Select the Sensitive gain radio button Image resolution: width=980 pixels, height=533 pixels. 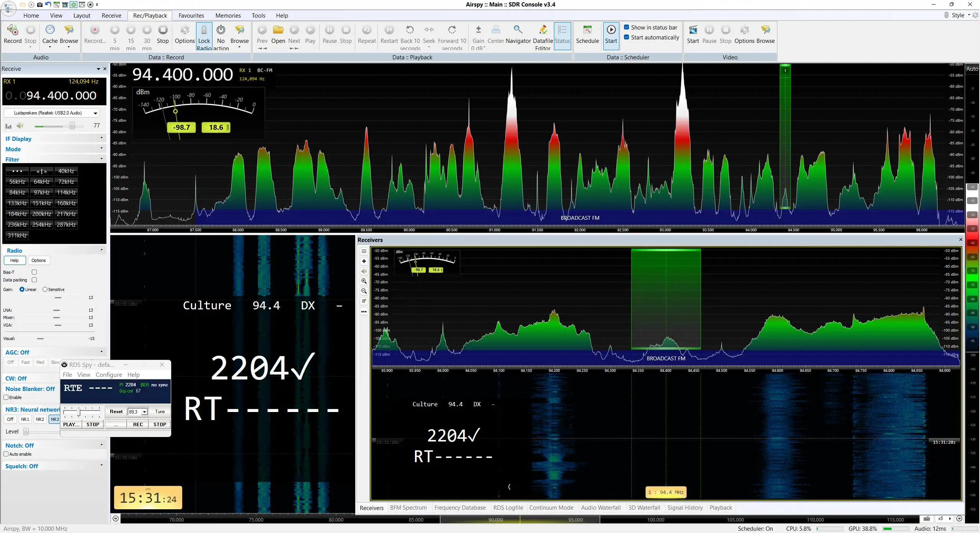coord(45,289)
